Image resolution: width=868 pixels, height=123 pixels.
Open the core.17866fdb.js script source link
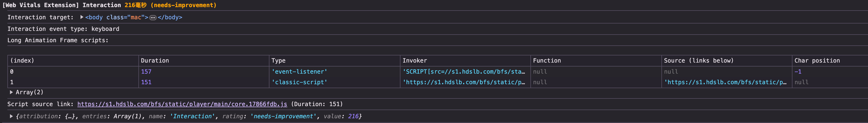tap(182, 104)
